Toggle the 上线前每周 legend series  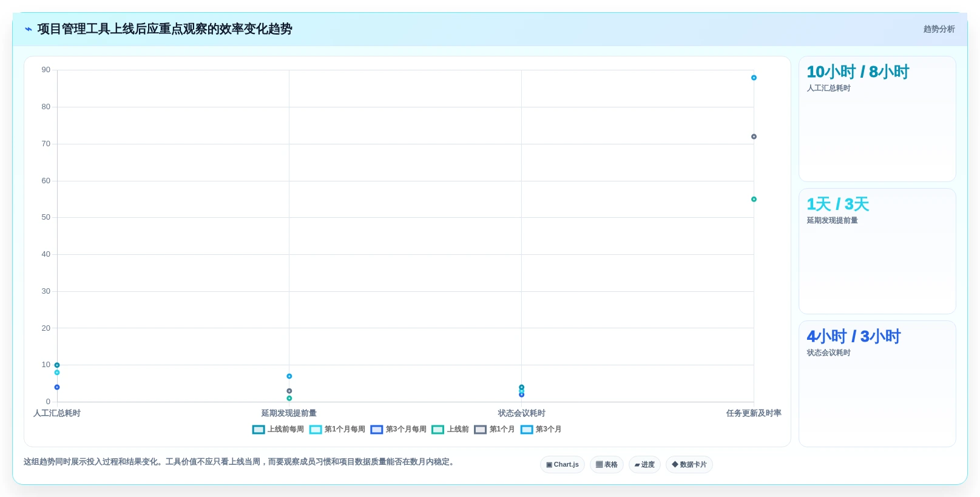pos(278,429)
